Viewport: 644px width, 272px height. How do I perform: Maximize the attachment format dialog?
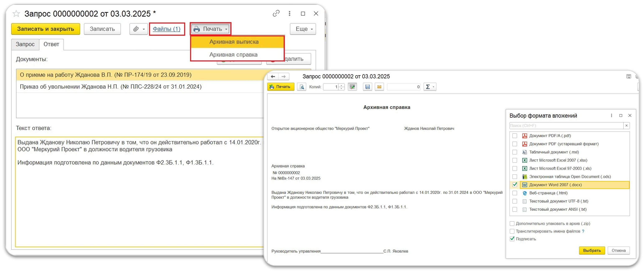coord(621,115)
